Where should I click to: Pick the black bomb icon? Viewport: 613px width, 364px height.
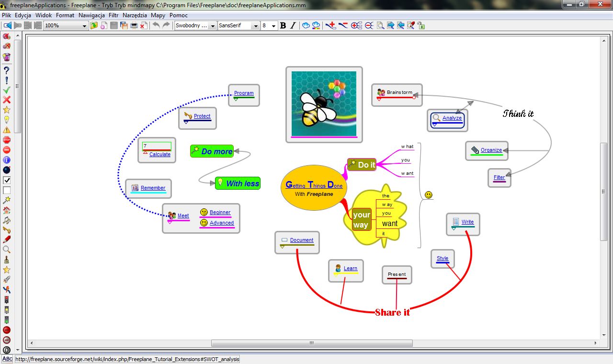[7, 170]
